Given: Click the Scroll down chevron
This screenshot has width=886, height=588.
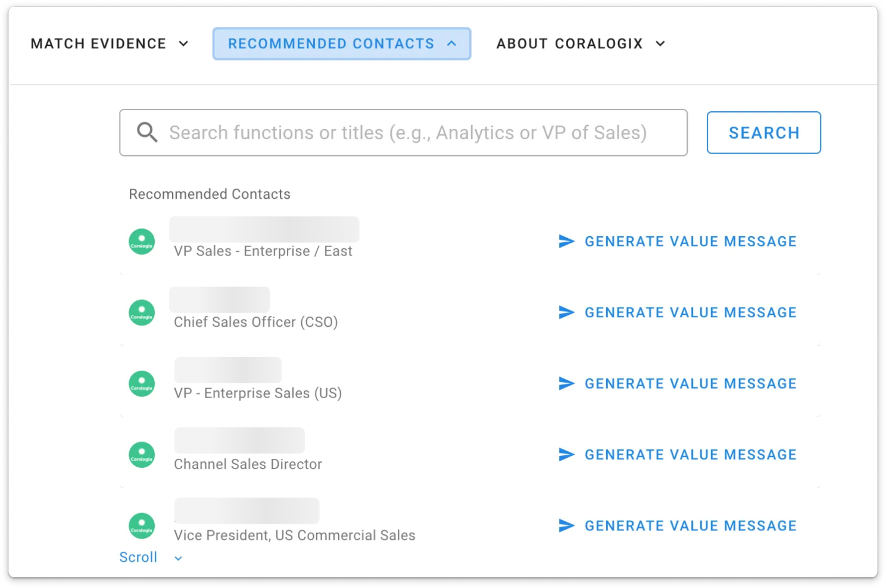Looking at the screenshot, I should coord(178,558).
